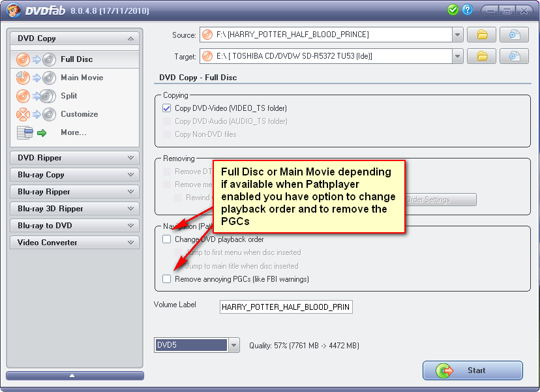Screen dimensions: 540x392
Task: Toggle Copy DVD-Audio (AUDIO_TS folder) checkbox
Action: (x=167, y=121)
